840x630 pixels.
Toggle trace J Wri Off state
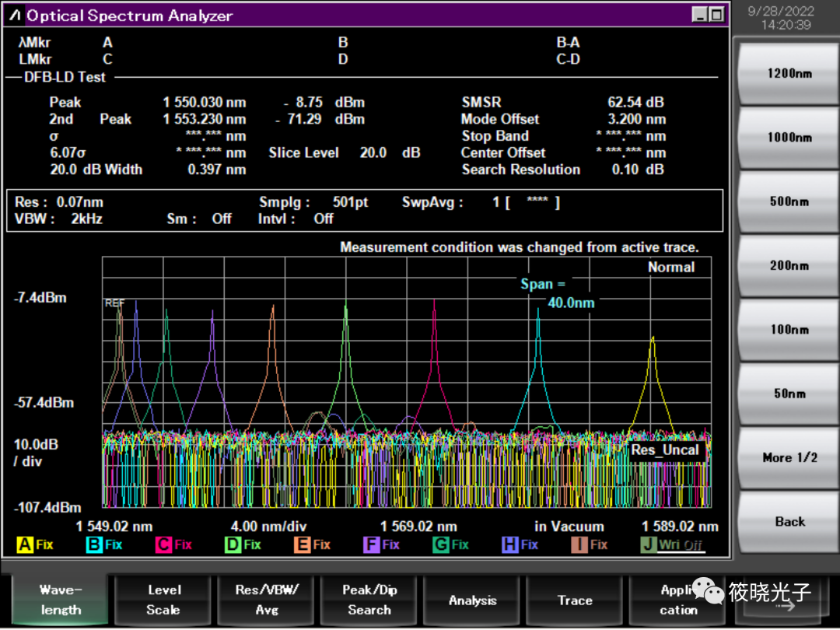(x=681, y=545)
